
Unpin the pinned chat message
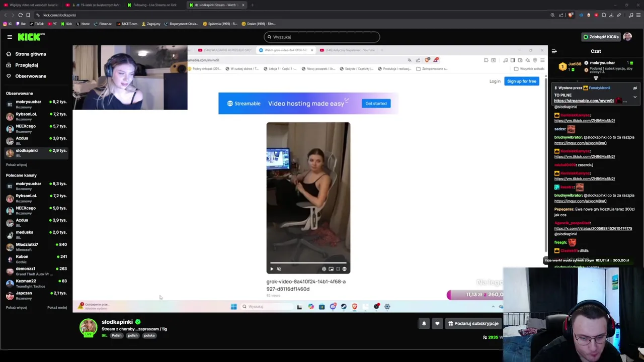pyautogui.click(x=635, y=88)
